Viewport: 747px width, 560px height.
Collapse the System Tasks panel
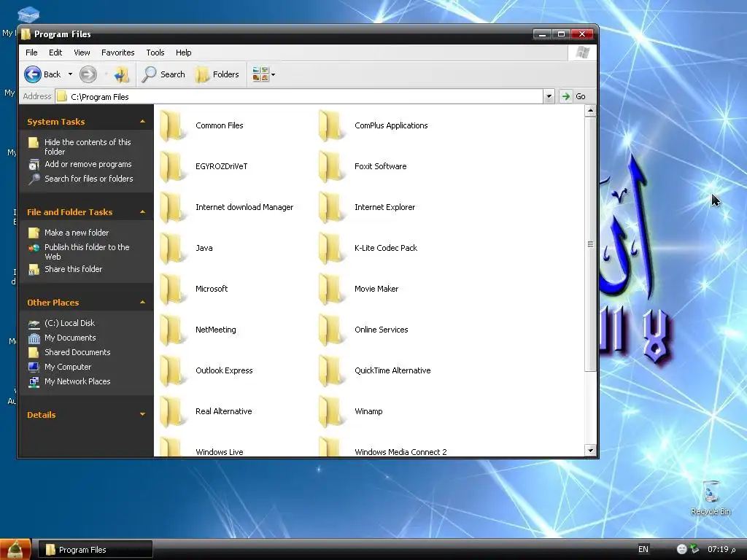click(142, 122)
